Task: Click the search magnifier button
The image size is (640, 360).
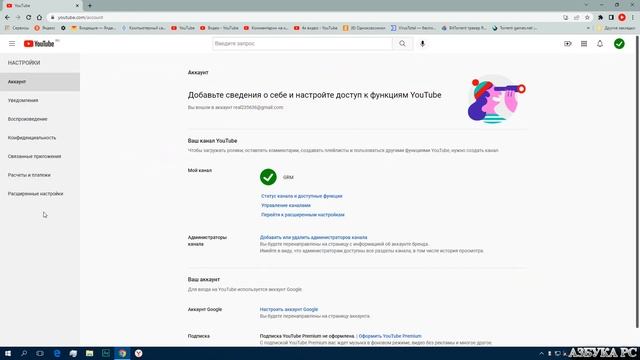Action: (x=402, y=44)
